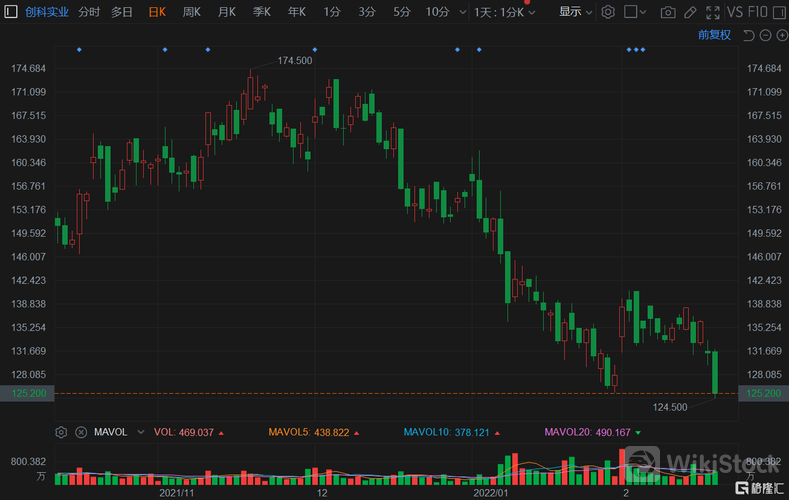This screenshot has height=500, width=789.
Task: Zoom out chart with minus icon
Action: (x=764, y=35)
